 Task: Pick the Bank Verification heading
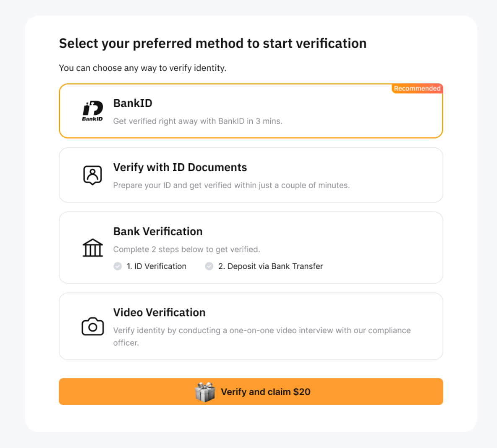tap(158, 232)
